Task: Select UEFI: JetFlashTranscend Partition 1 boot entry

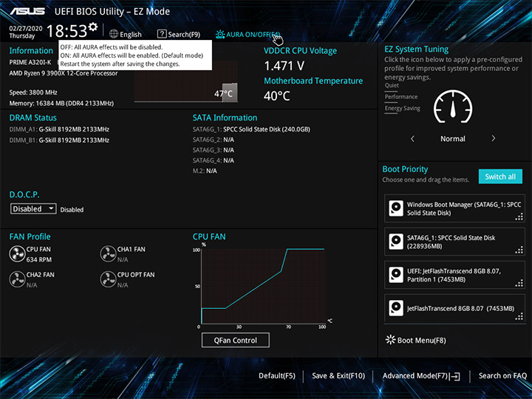Action: [x=454, y=275]
